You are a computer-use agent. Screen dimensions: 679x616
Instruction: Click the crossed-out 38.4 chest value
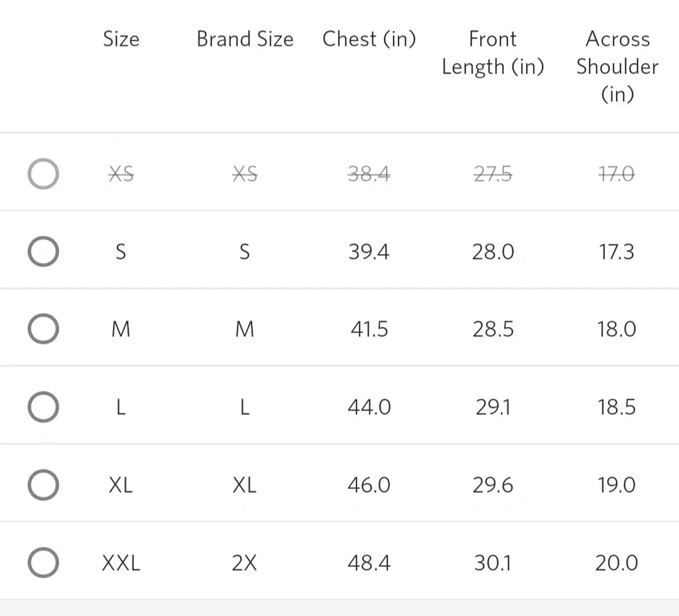[369, 174]
